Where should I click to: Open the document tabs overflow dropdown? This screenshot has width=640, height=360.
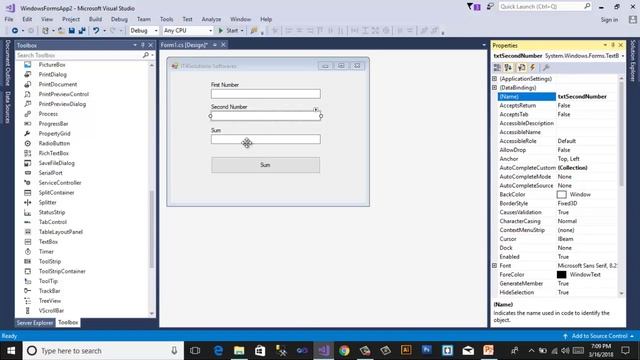pyautogui.click(x=484, y=45)
